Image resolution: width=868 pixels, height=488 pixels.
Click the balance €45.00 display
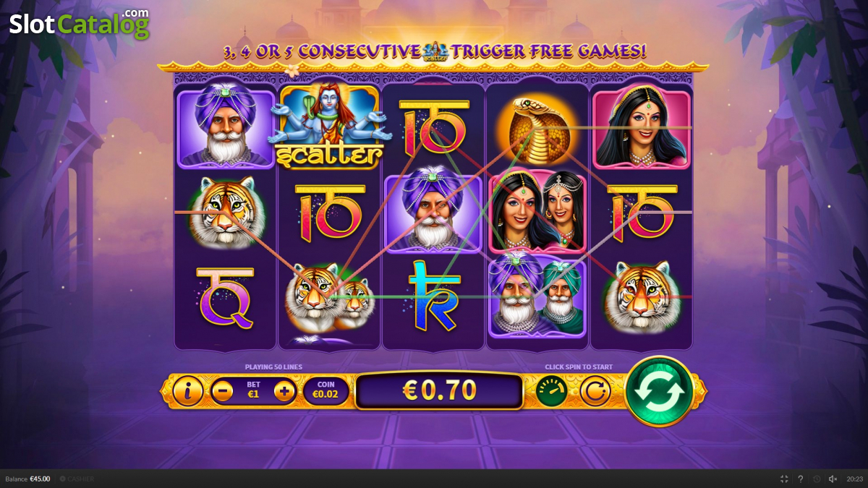[27, 479]
